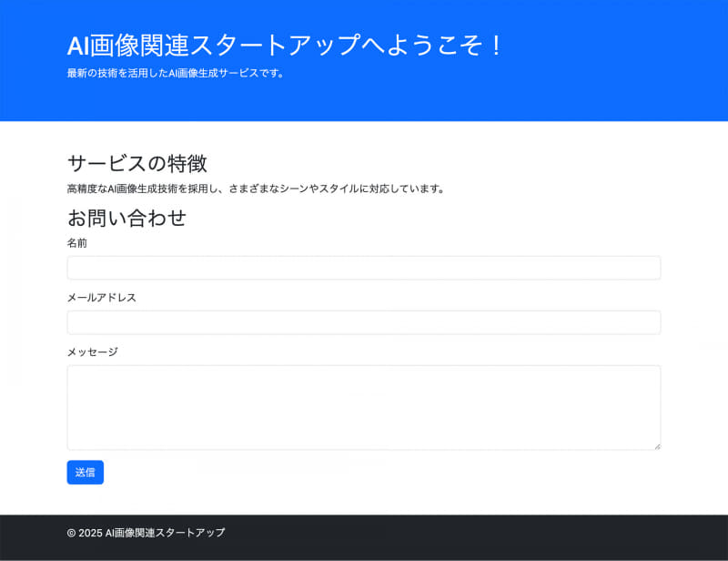Click the 名前 field label
The image size is (728, 561).
[76, 243]
